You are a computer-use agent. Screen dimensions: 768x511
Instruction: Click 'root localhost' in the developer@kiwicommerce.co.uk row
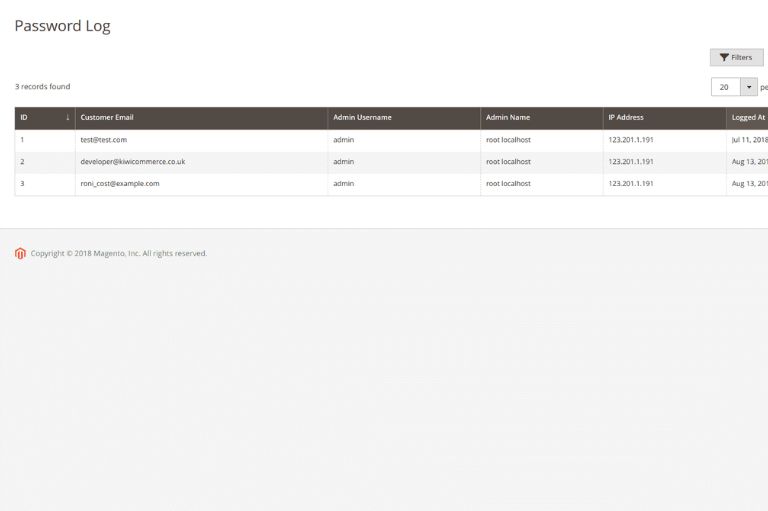[x=508, y=162]
